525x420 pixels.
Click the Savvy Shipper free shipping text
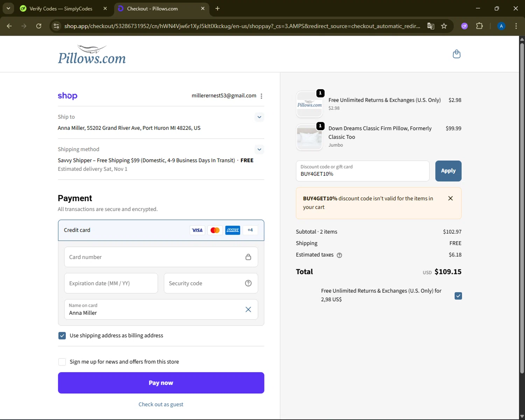tap(146, 160)
